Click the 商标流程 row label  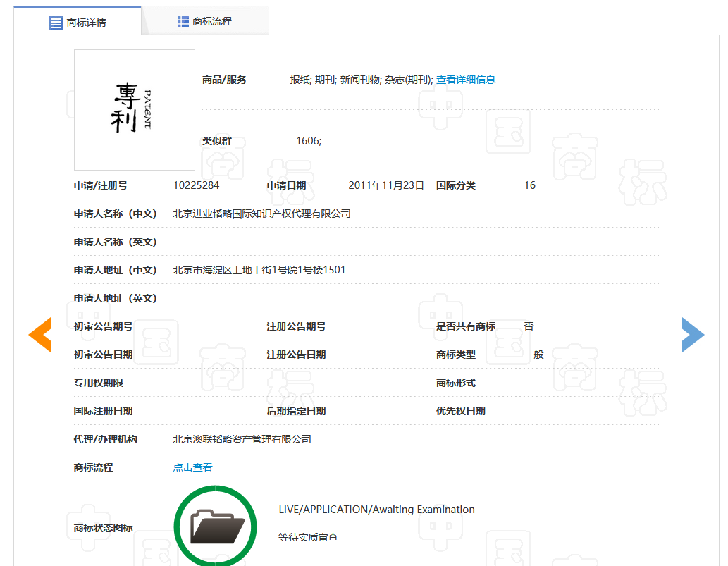pyautogui.click(x=93, y=467)
